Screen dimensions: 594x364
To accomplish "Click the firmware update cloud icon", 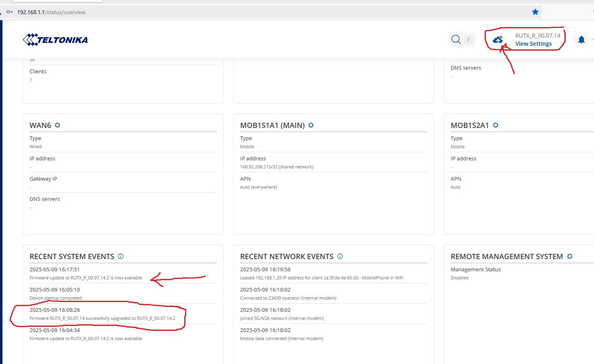I will coord(498,40).
